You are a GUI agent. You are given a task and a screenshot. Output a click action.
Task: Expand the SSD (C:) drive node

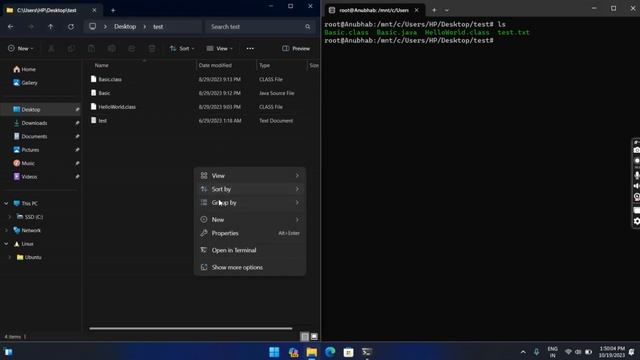tap(10, 217)
